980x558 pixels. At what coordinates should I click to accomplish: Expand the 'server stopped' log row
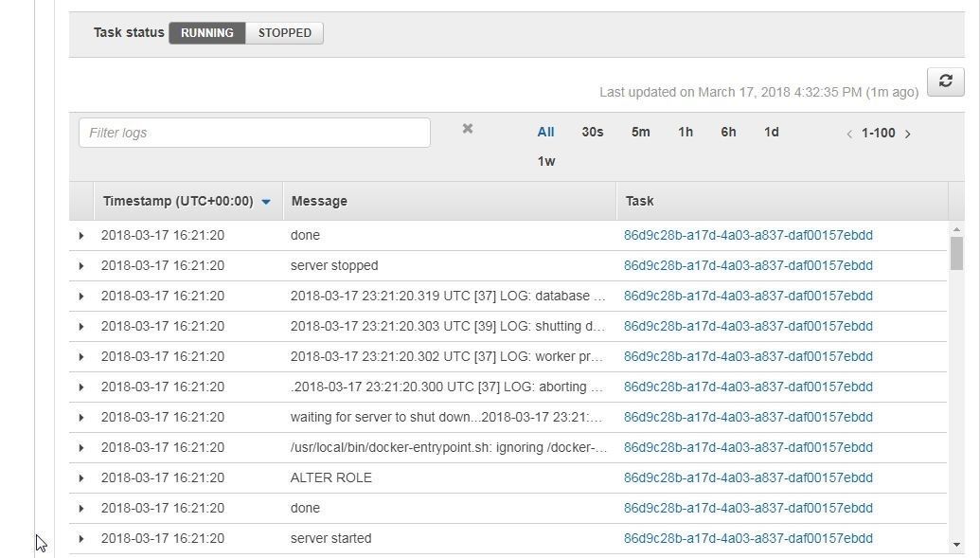pos(81,266)
